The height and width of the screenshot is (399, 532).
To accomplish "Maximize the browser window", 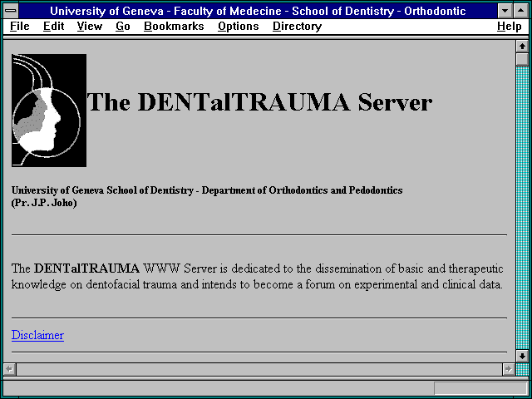I will (521, 11).
